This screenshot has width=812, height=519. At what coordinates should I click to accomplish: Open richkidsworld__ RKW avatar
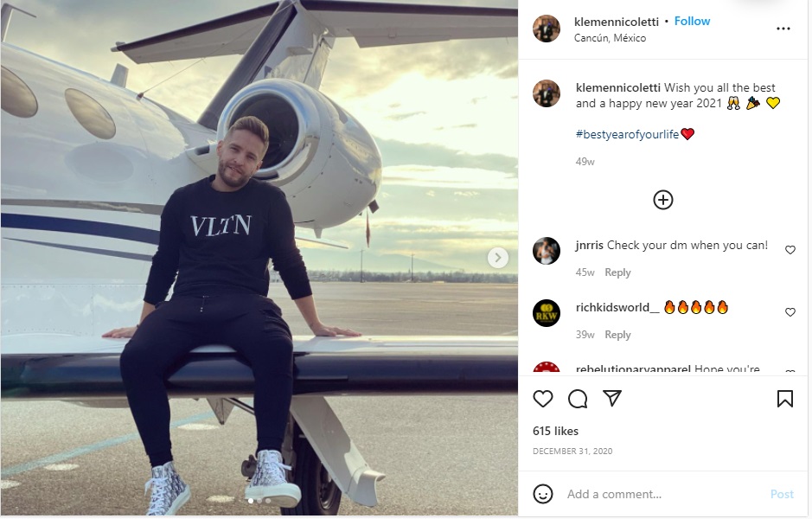547,313
